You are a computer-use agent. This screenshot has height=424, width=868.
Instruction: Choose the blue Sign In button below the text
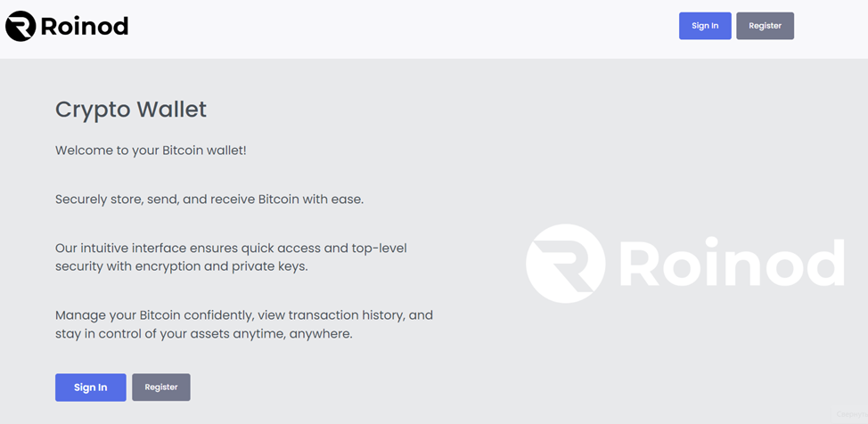pos(91,387)
